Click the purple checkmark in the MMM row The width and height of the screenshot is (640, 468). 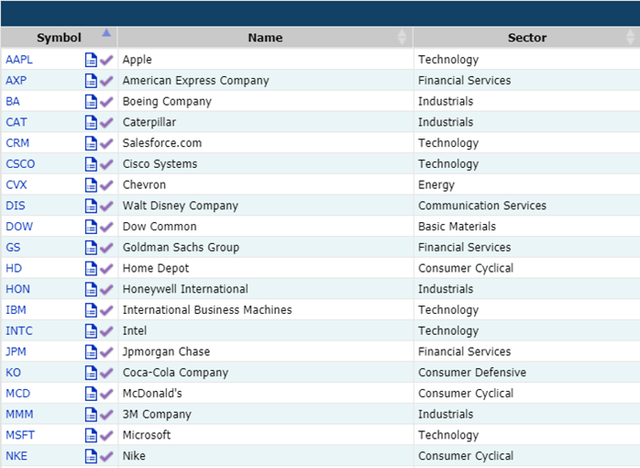(106, 415)
